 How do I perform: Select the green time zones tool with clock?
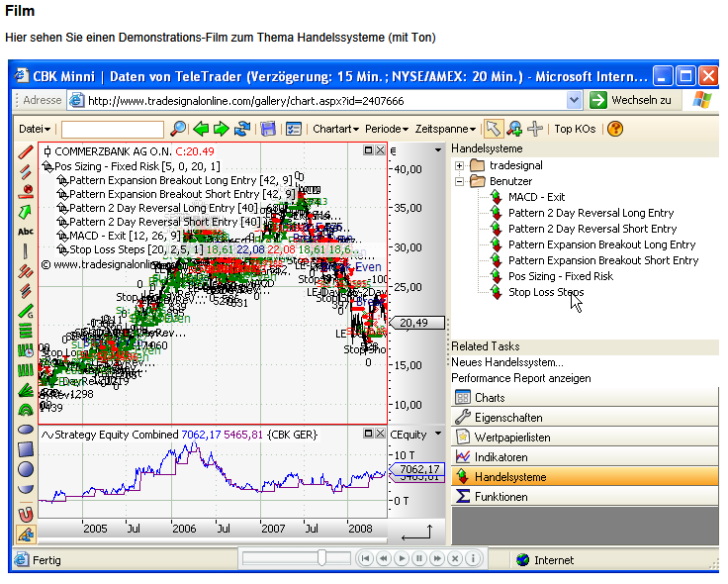tap(26, 350)
